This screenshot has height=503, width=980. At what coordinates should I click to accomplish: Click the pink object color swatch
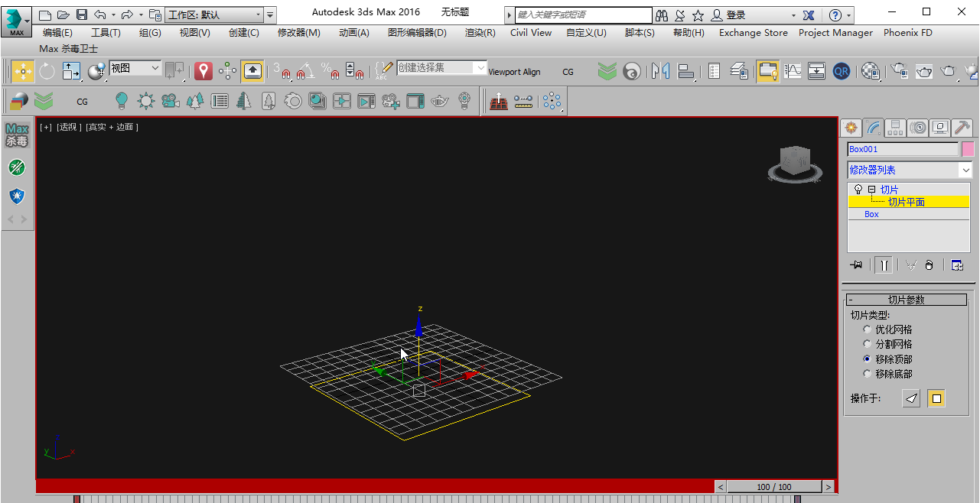pyautogui.click(x=968, y=149)
